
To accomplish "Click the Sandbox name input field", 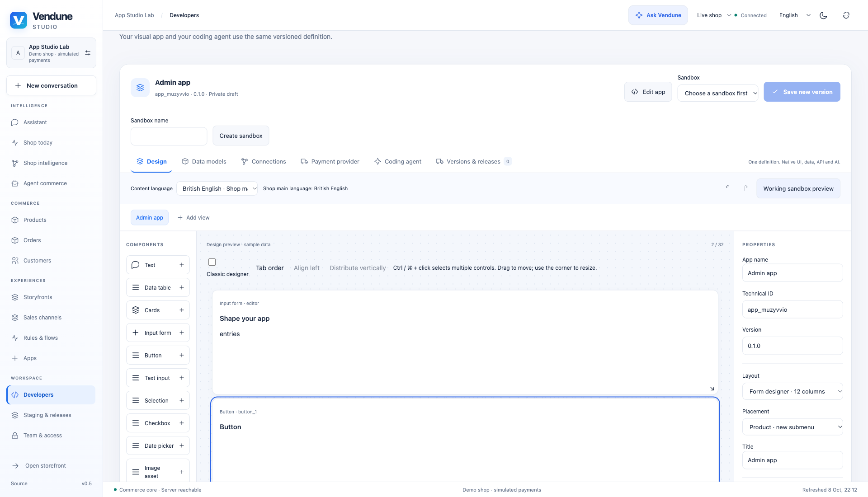I will point(169,136).
